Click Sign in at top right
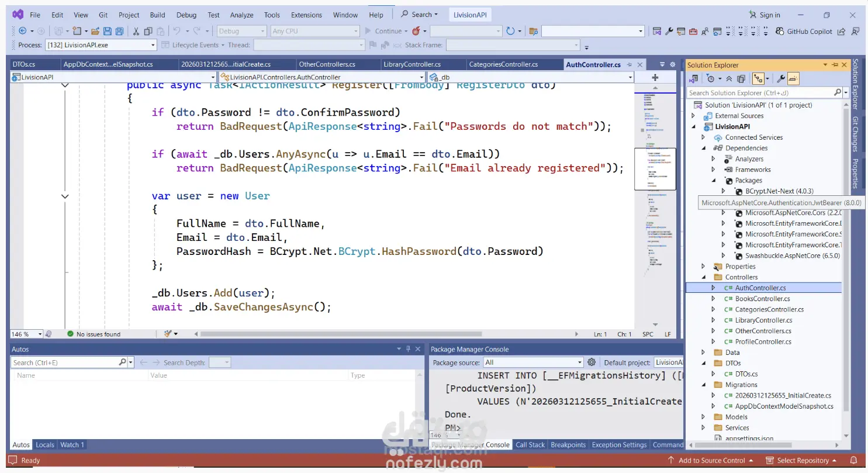The image size is (868, 473). point(765,15)
